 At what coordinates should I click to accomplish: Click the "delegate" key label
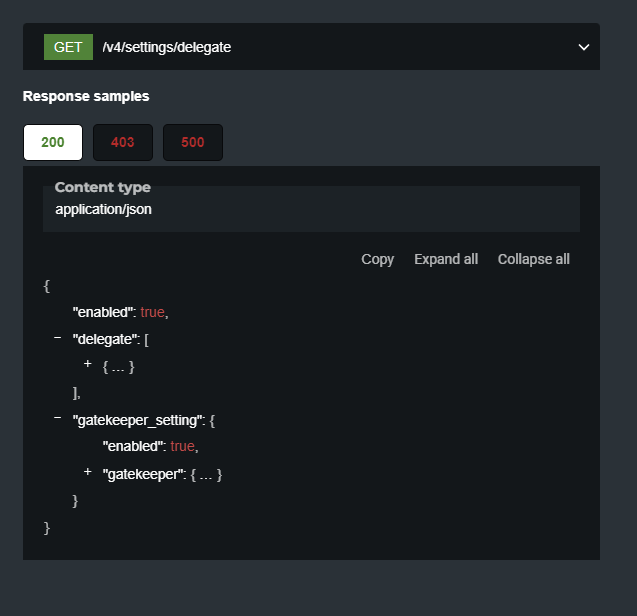[104, 339]
